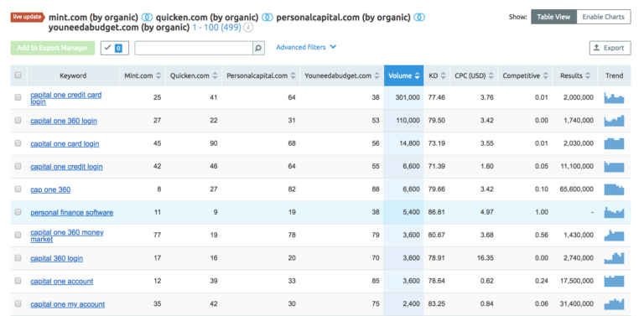The height and width of the screenshot is (316, 644).
Task: Click the intersection icon after quicken.com (by organic)
Action: (267, 18)
